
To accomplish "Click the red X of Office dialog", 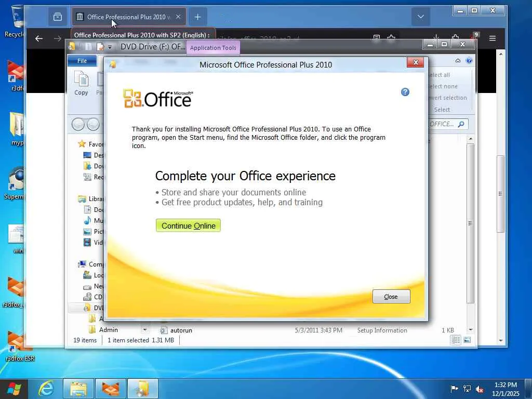I will coord(415,62).
